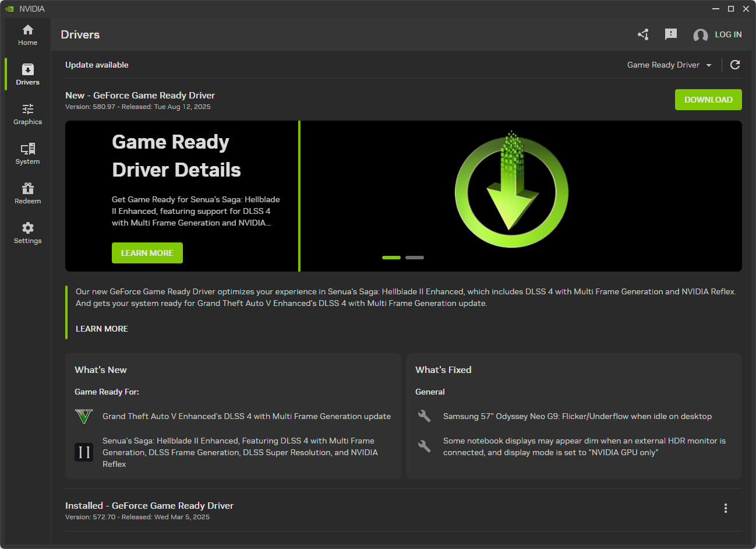
Task: Click the Game Ready Driver Details headline
Action: point(176,156)
